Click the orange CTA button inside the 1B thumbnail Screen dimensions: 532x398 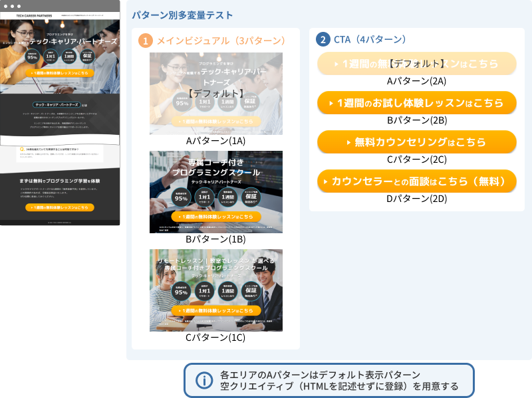pos(215,217)
